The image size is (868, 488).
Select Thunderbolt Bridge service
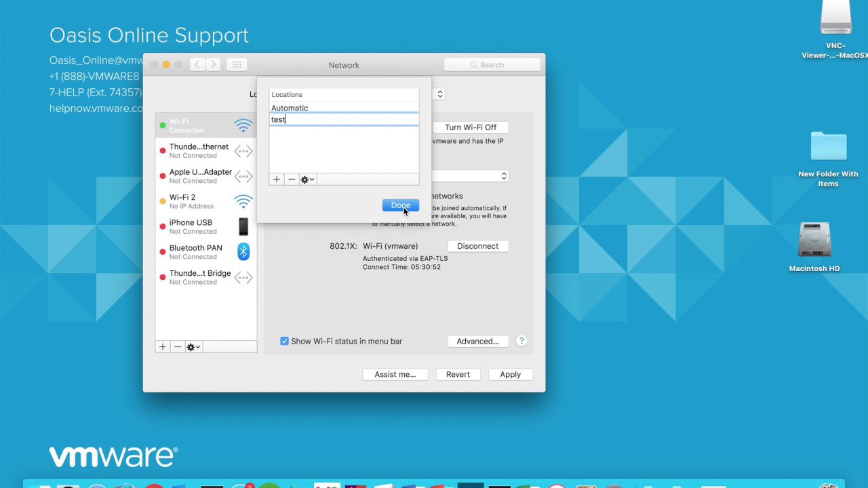[x=205, y=278]
